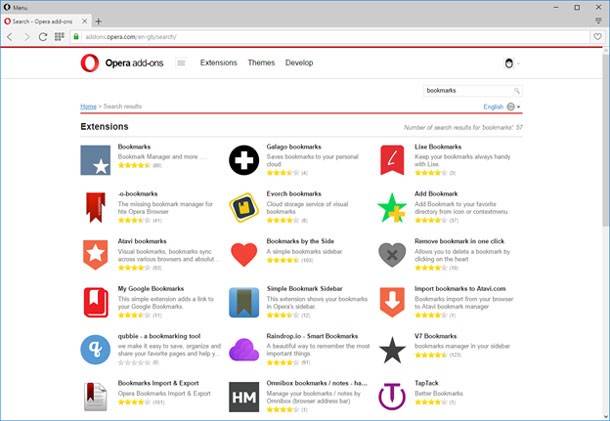Click the Evorch bookmarks title
The image size is (610, 421).
[294, 194]
